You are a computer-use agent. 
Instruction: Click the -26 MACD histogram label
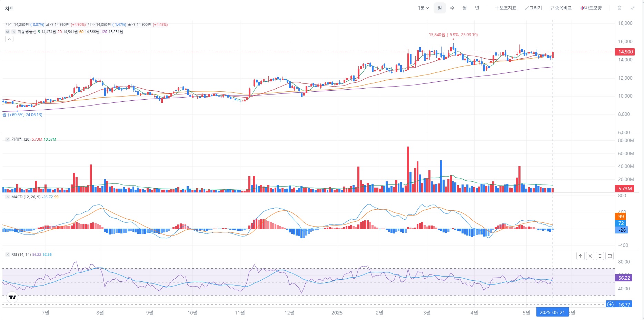622,230
